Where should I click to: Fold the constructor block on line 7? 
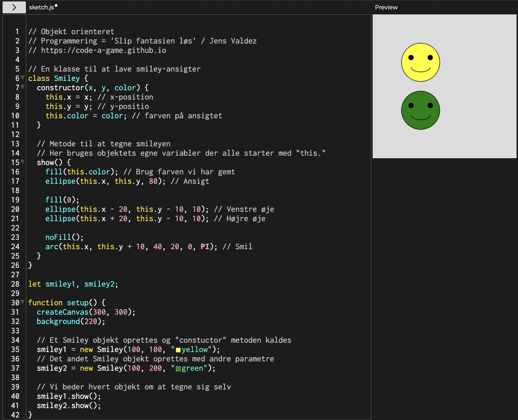click(23, 87)
